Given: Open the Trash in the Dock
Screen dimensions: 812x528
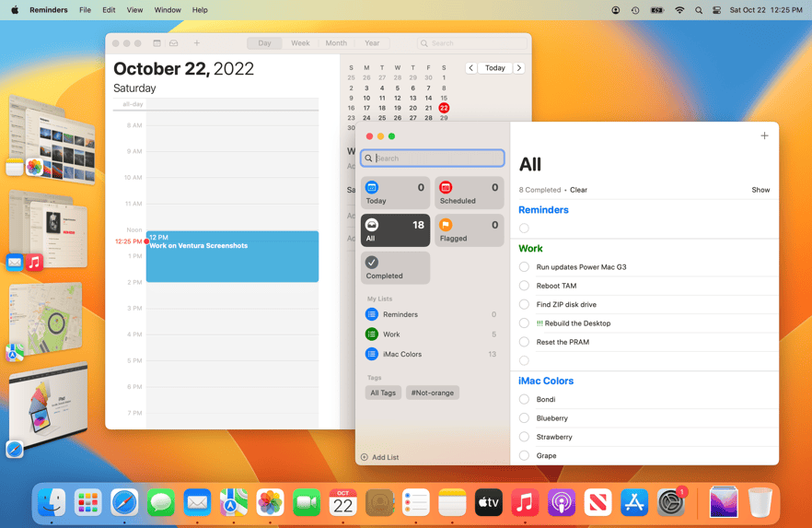Looking at the screenshot, I should point(760,502).
